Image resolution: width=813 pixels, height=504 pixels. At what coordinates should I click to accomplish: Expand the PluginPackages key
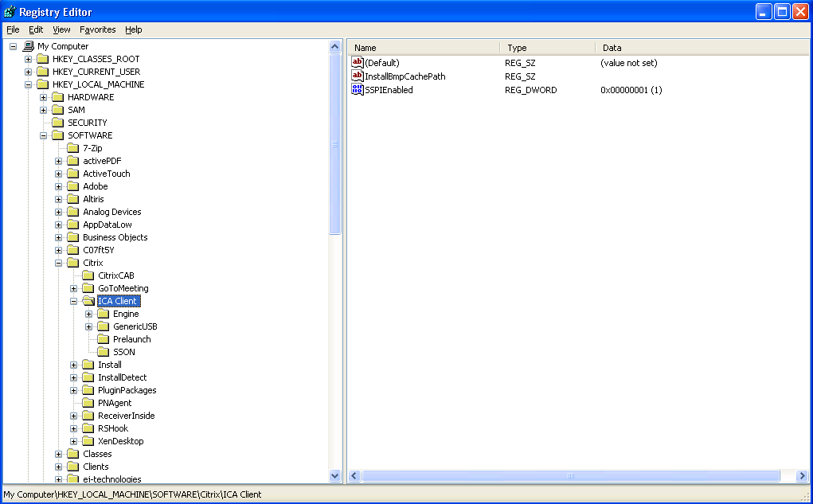point(73,390)
